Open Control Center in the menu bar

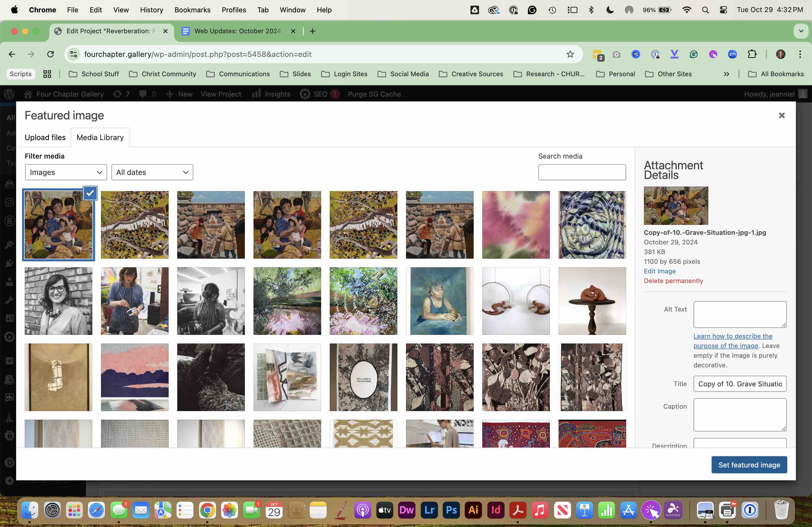(723, 10)
